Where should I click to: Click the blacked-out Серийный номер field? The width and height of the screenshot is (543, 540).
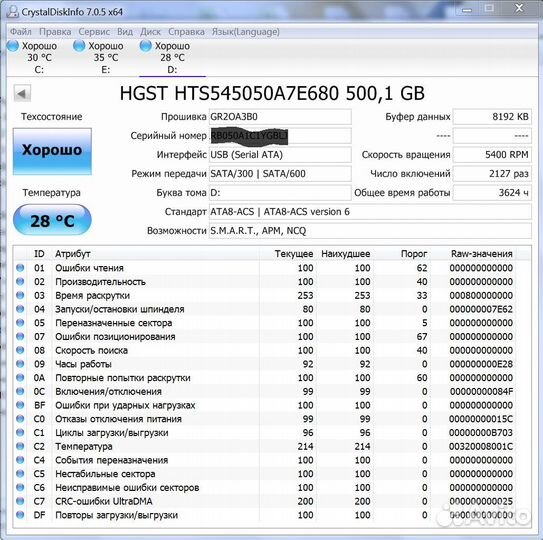pos(280,136)
